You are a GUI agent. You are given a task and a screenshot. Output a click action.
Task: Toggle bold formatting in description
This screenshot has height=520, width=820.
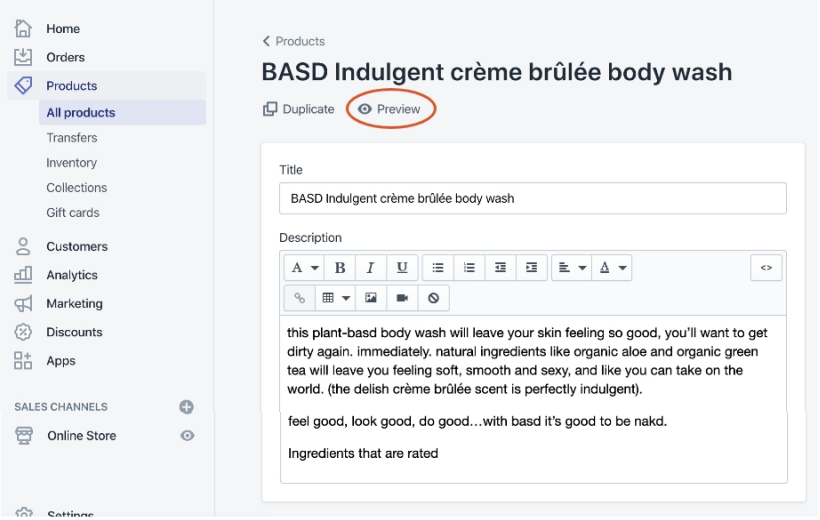pos(340,268)
